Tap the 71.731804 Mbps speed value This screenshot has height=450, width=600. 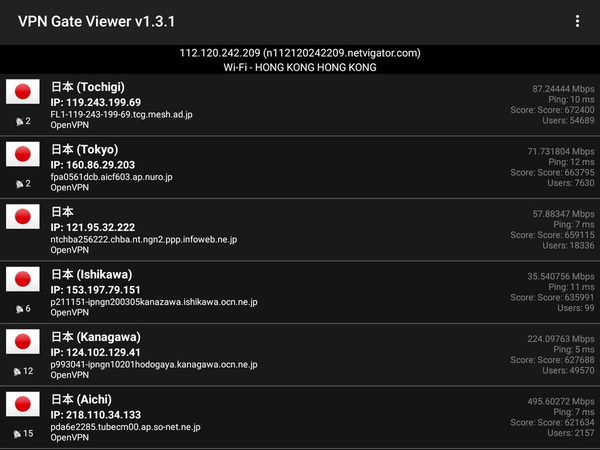561,152
